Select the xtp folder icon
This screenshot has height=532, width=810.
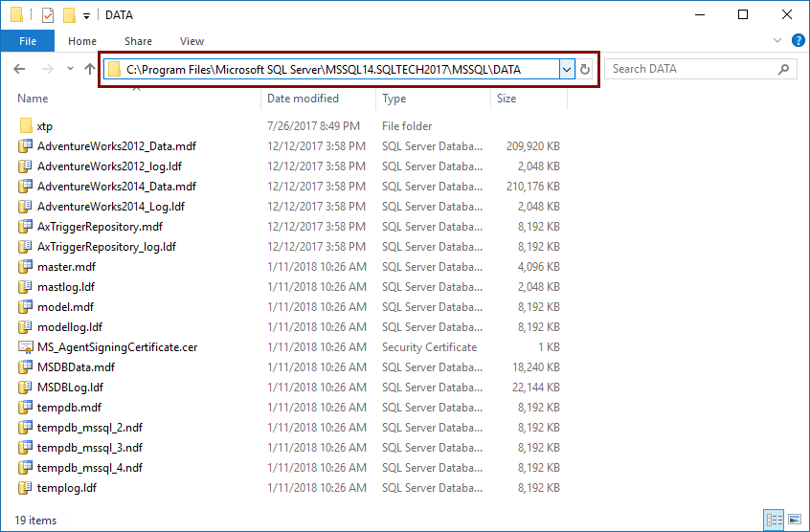[x=26, y=126]
